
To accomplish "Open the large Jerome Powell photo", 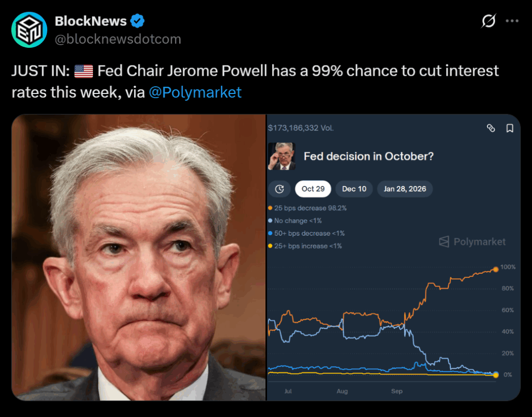I will [x=139, y=257].
